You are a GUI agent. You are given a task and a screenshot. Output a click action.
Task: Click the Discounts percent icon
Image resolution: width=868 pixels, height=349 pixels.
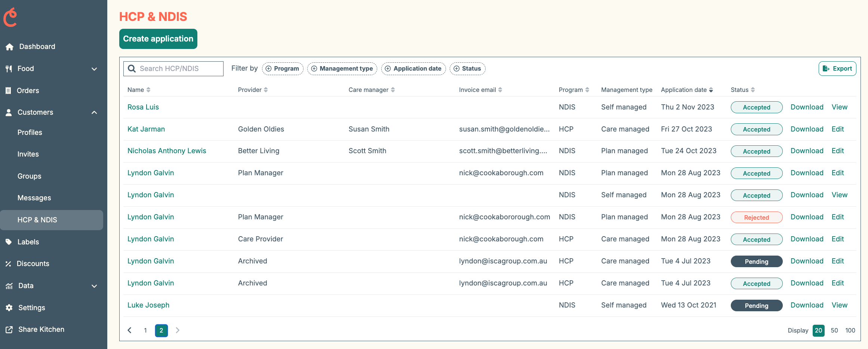click(x=8, y=264)
